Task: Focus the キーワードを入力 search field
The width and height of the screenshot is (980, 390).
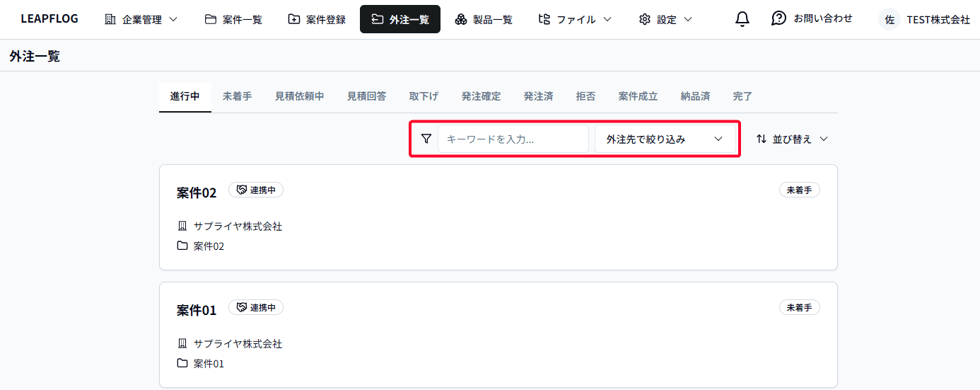Action: 513,139
